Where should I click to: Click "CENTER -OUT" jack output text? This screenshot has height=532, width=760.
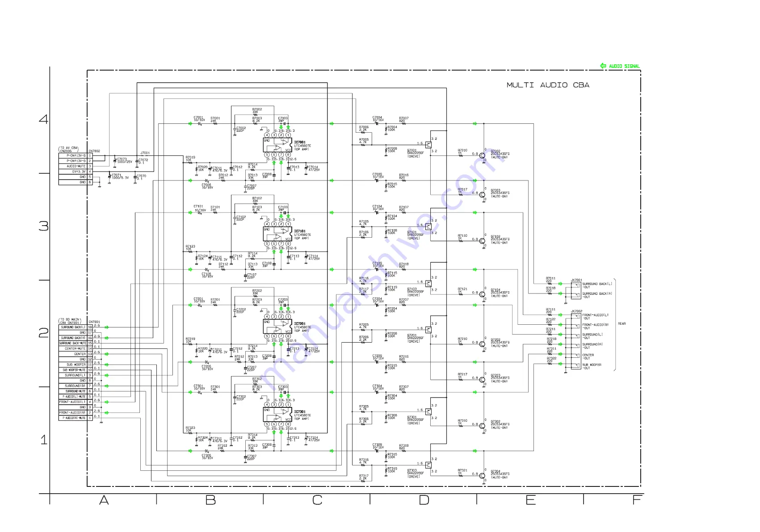click(588, 356)
